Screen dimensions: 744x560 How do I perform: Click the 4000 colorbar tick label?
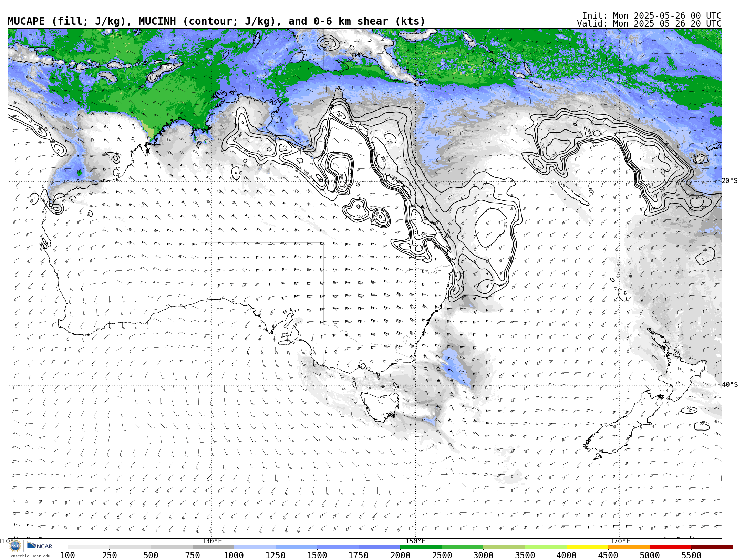(567, 556)
